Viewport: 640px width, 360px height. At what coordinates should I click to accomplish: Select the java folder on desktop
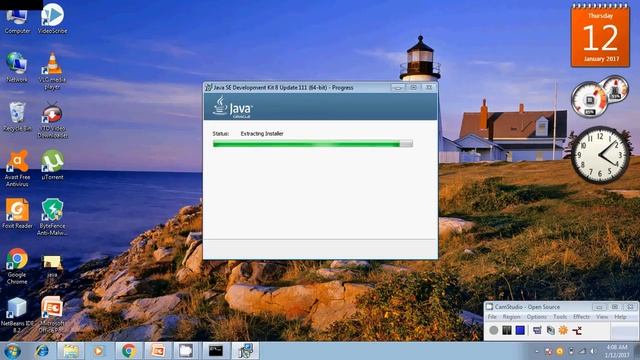52,266
